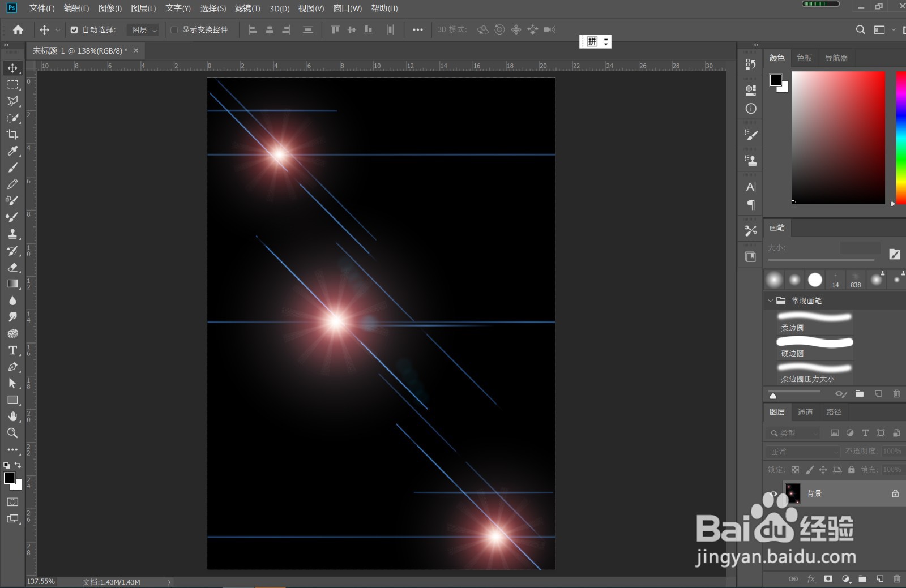Choose the Path Selection tool
The height and width of the screenshot is (588, 906).
click(x=12, y=383)
